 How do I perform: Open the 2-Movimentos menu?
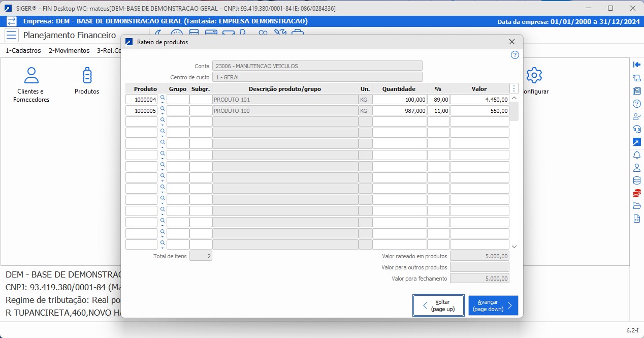[69, 50]
